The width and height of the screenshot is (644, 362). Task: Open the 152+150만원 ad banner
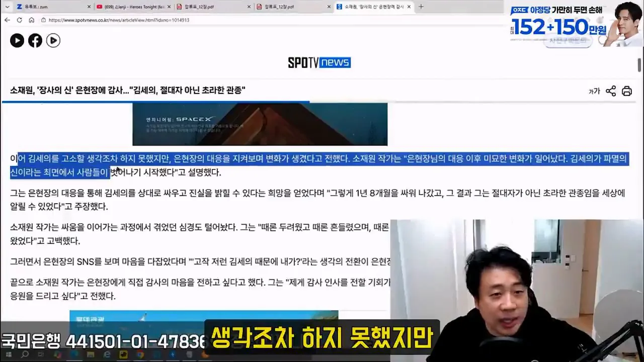click(x=576, y=24)
